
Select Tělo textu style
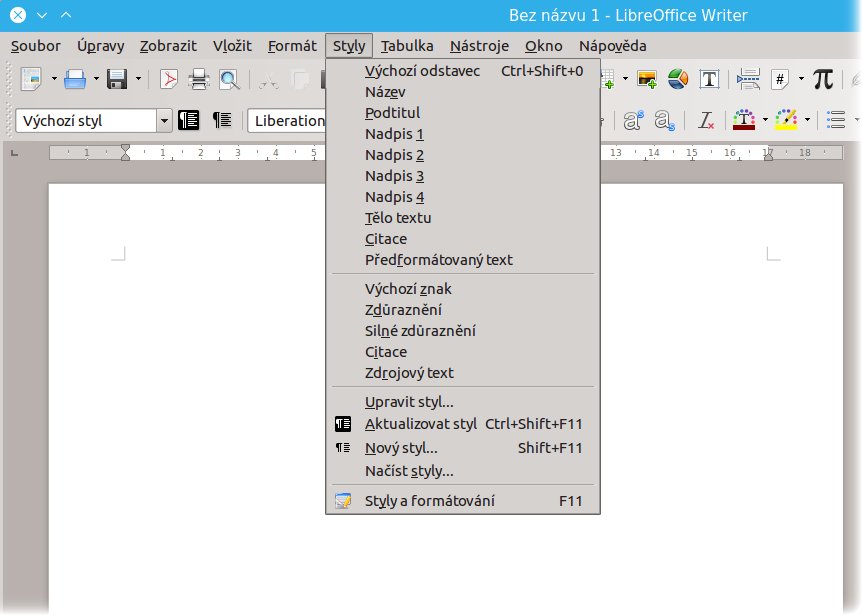tap(463, 218)
